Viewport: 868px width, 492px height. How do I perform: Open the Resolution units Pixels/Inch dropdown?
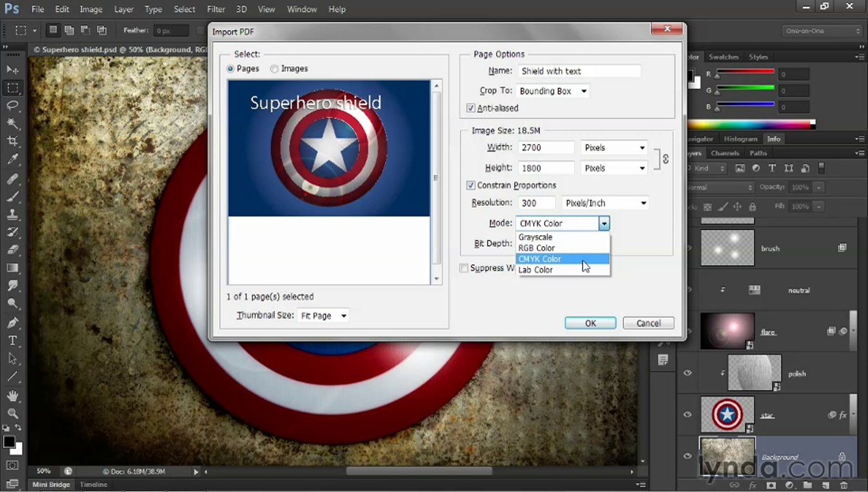pyautogui.click(x=605, y=203)
